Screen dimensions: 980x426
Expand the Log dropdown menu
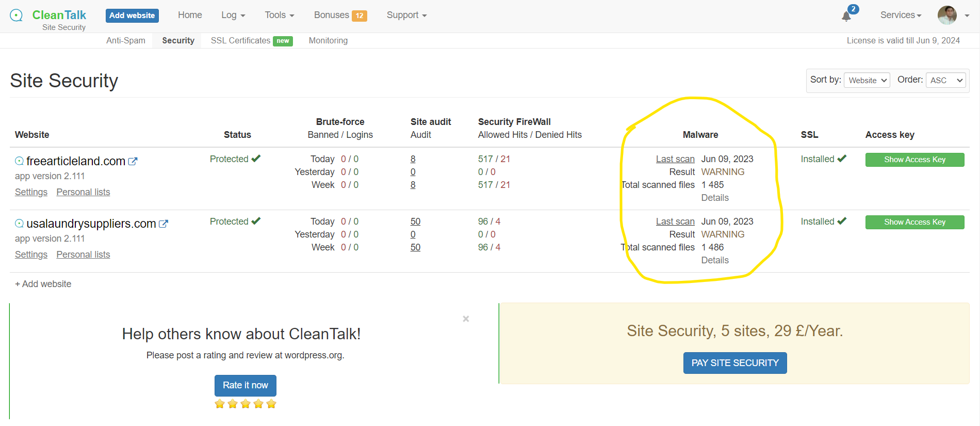[233, 15]
